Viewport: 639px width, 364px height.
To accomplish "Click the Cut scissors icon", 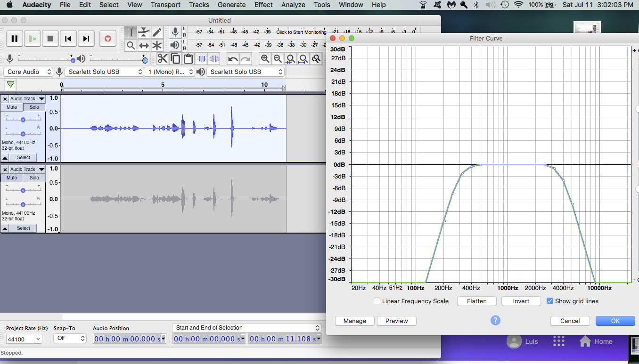I will point(163,58).
